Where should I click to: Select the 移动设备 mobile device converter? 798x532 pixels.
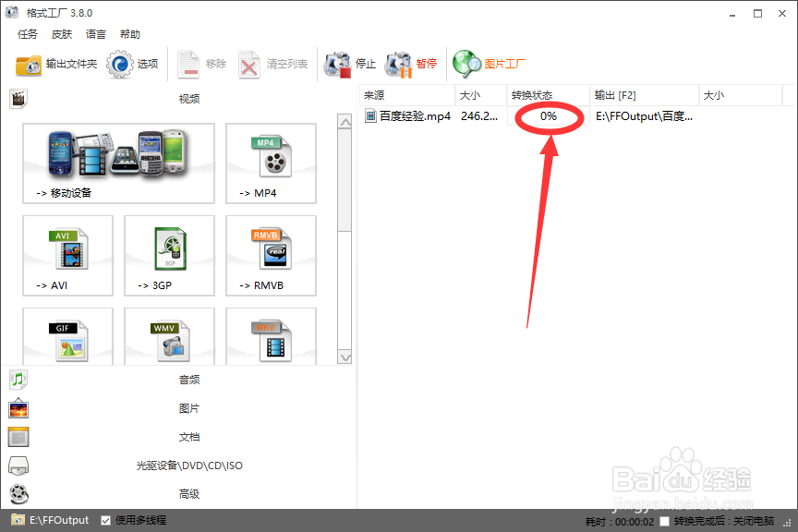(118, 163)
